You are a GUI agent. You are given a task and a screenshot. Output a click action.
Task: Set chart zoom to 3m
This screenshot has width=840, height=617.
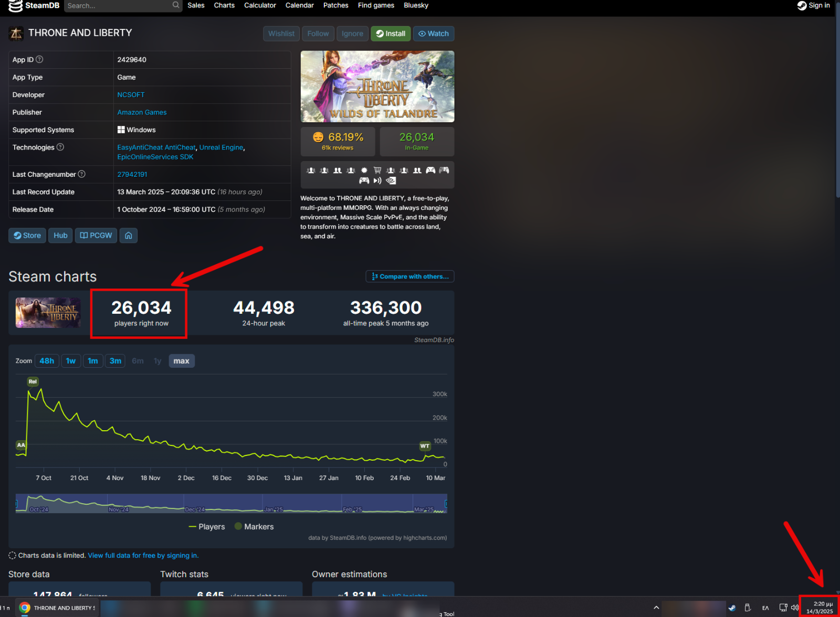click(115, 361)
